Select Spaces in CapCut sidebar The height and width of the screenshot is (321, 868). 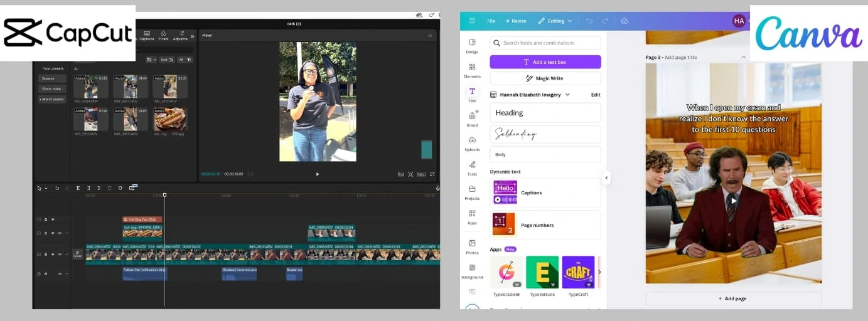click(52, 78)
